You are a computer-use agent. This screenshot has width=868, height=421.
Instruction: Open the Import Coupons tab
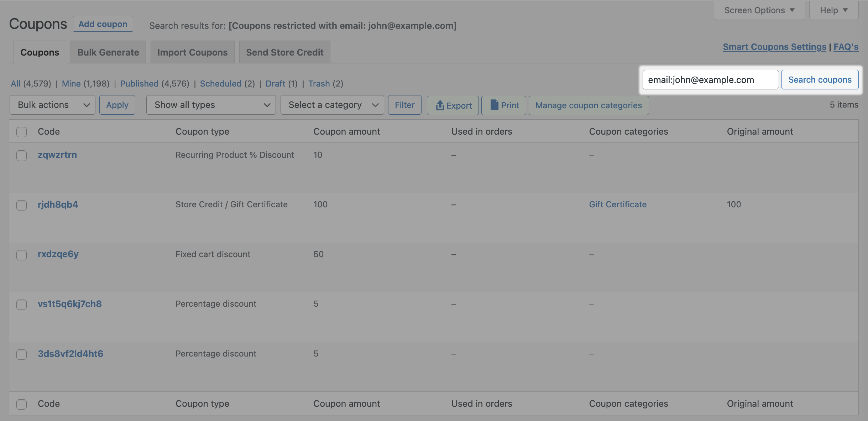click(x=192, y=52)
